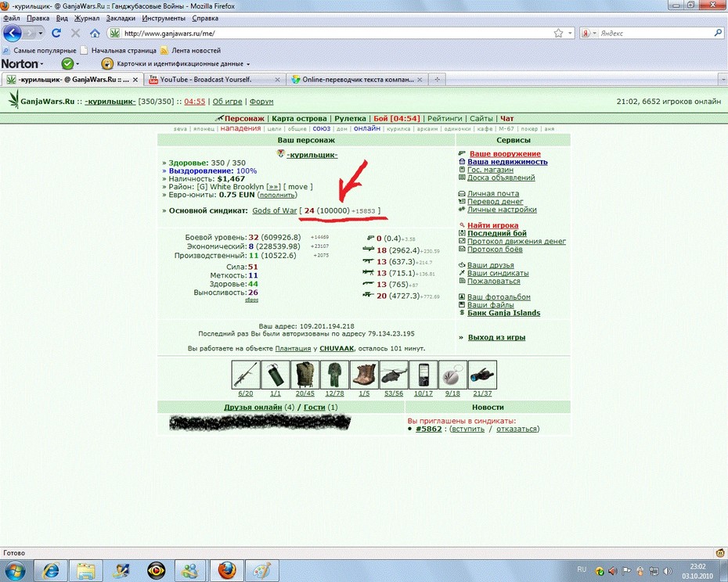Open the boots equipment slot 1/5
Image resolution: width=728 pixels, height=582 pixels.
365,375
